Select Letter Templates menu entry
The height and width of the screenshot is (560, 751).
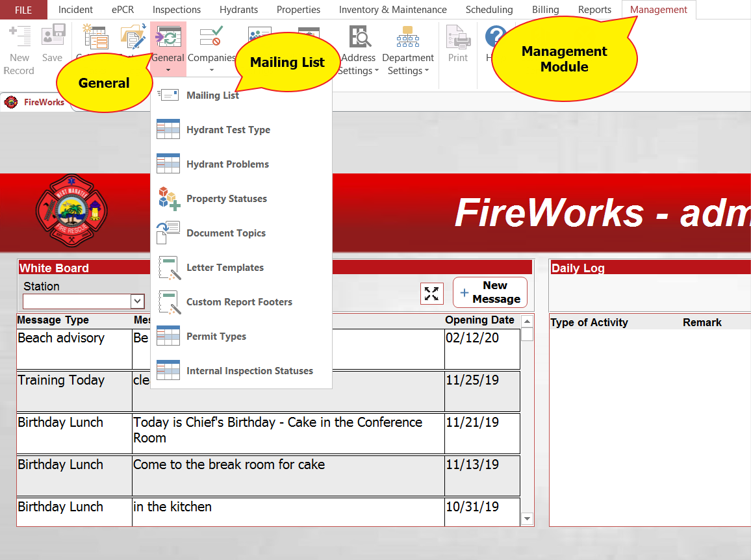242,267
